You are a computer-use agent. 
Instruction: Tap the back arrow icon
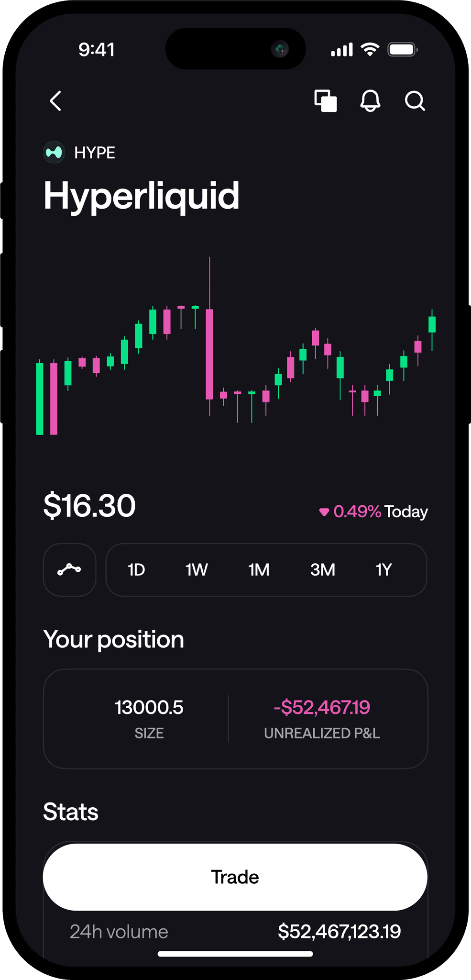pos(56,101)
